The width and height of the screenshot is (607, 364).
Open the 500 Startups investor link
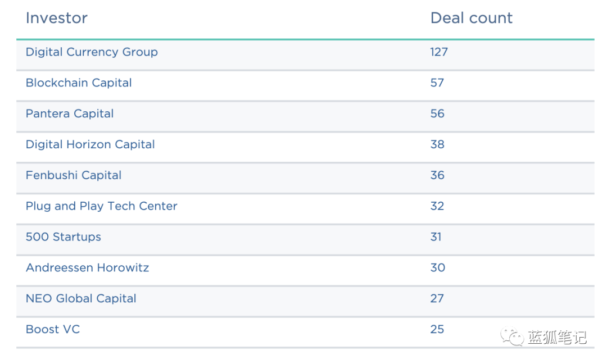pos(64,237)
